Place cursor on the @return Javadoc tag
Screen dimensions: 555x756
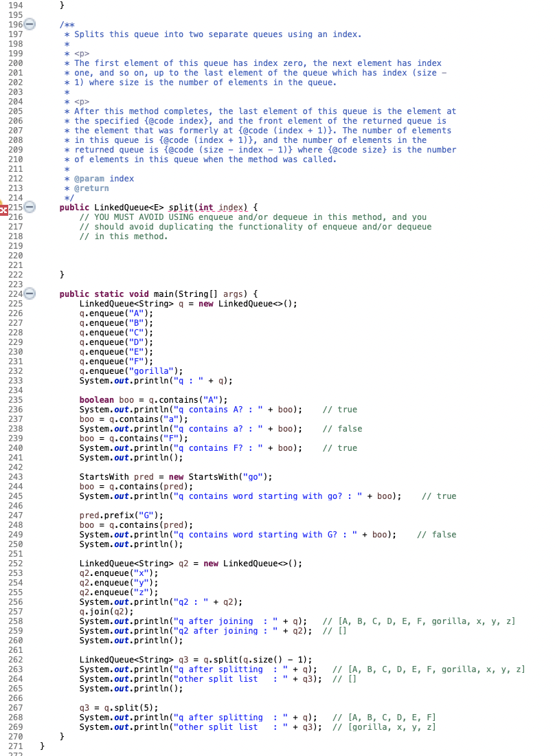click(x=91, y=188)
